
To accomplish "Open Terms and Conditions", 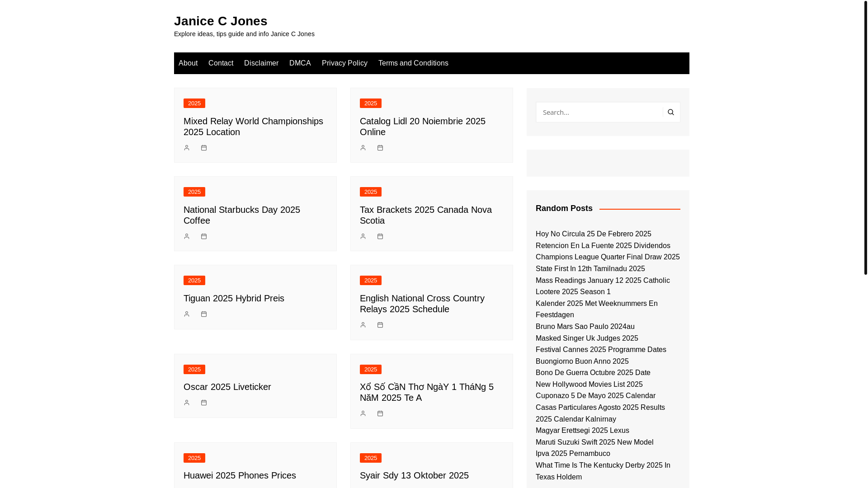I will click(x=413, y=63).
